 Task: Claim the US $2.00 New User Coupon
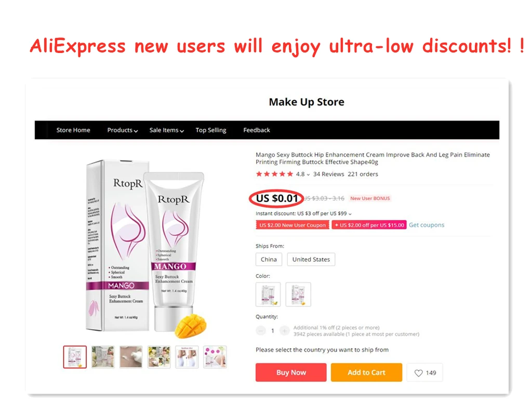[292, 225]
